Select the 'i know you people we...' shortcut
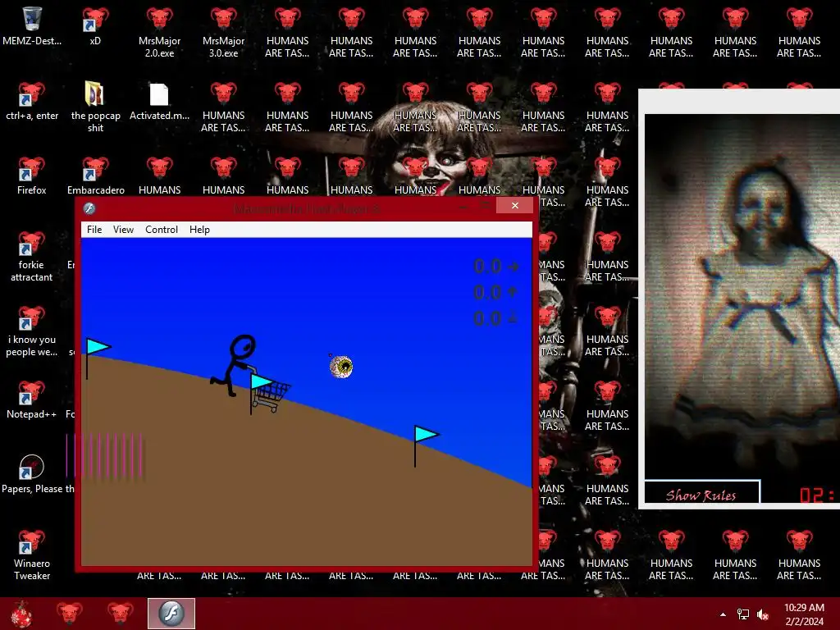The width and height of the screenshot is (840, 630). pos(32,331)
